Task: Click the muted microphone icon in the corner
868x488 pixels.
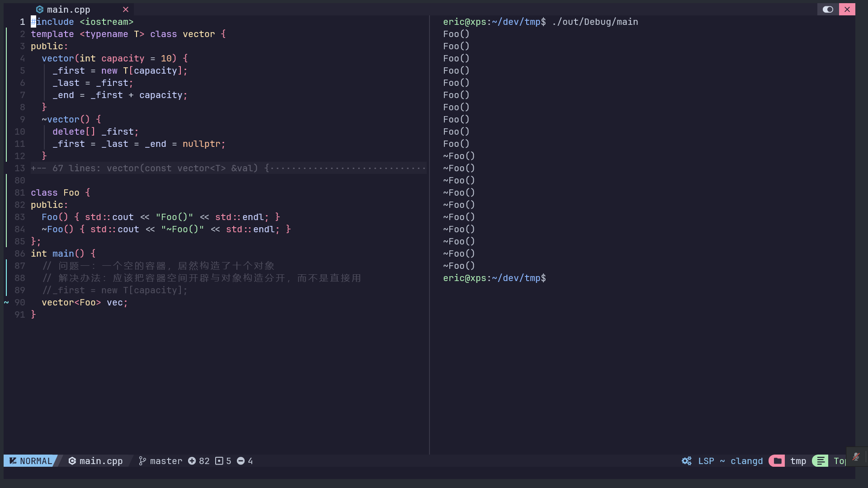Action: coord(856,457)
